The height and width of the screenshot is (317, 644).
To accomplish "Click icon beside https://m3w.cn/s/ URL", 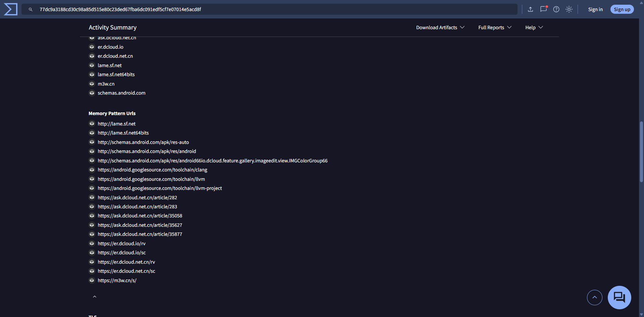I will [92, 280].
